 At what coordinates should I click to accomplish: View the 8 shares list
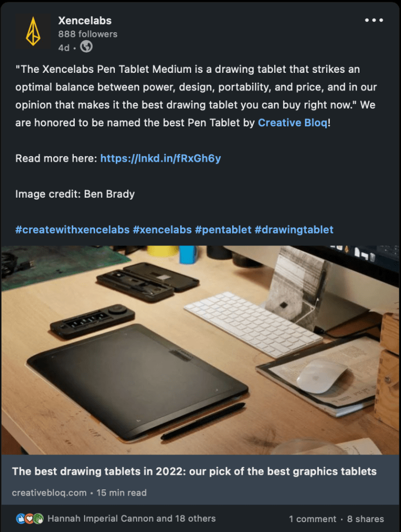[365, 519]
